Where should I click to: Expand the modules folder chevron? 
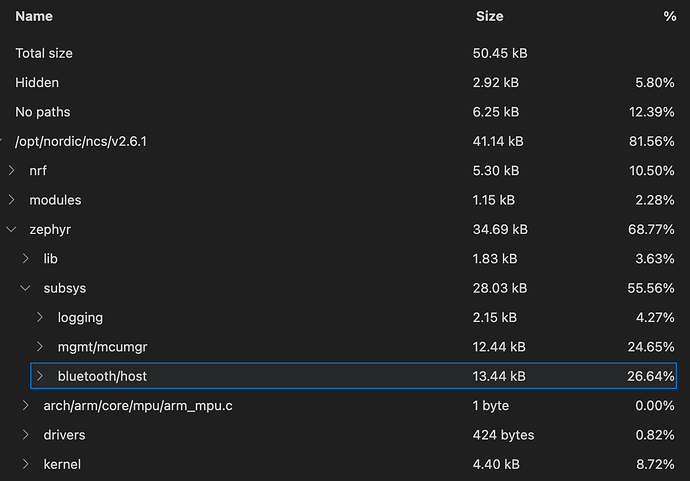[x=12, y=200]
